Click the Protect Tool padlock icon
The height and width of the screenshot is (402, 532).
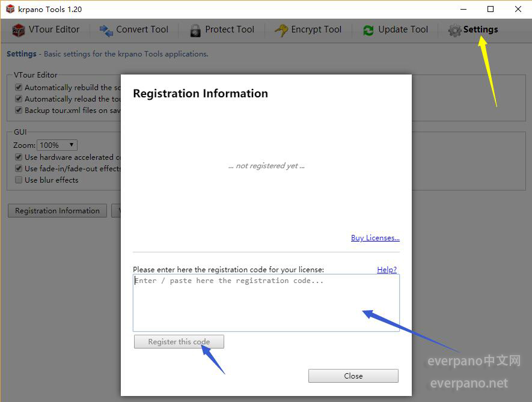[195, 30]
